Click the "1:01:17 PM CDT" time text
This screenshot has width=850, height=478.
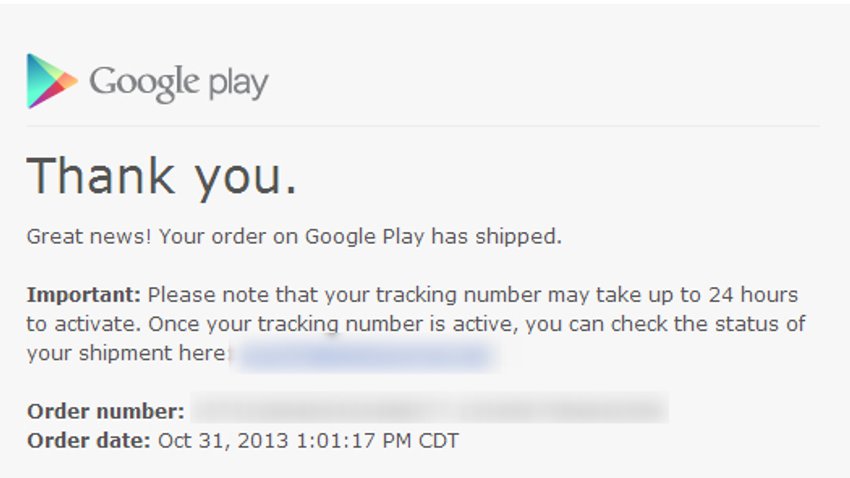point(378,441)
